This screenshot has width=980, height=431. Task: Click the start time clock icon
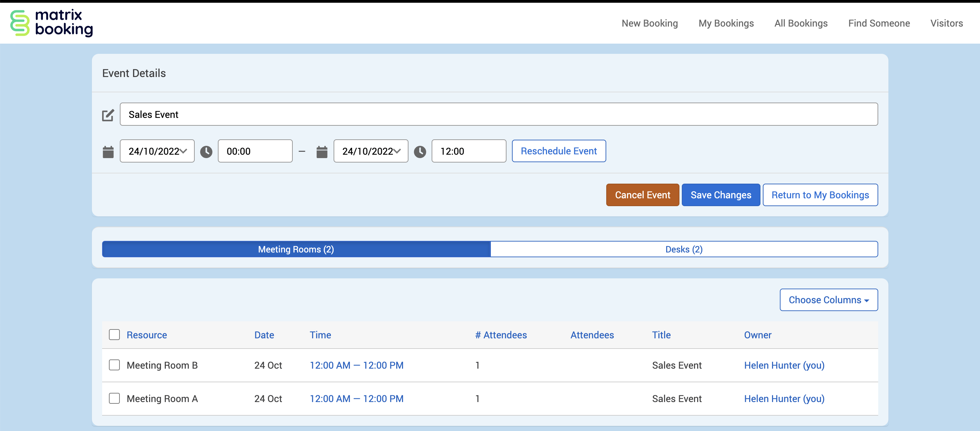pyautogui.click(x=206, y=152)
